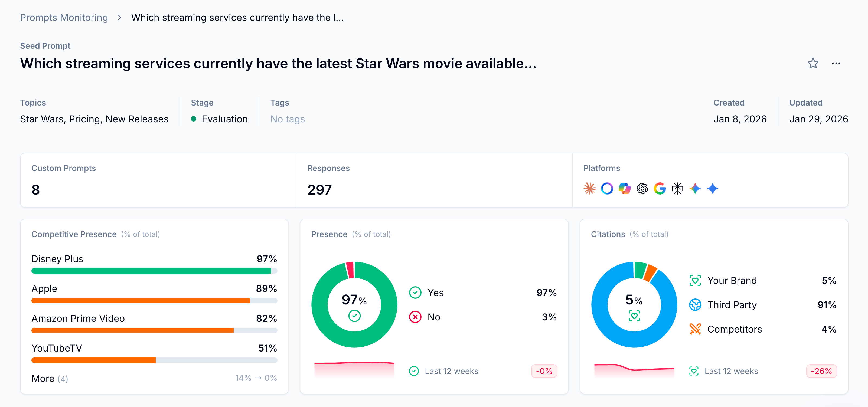Click the Competitors crossed swords icon
Screen dimensions: 868x407
click(x=695, y=329)
